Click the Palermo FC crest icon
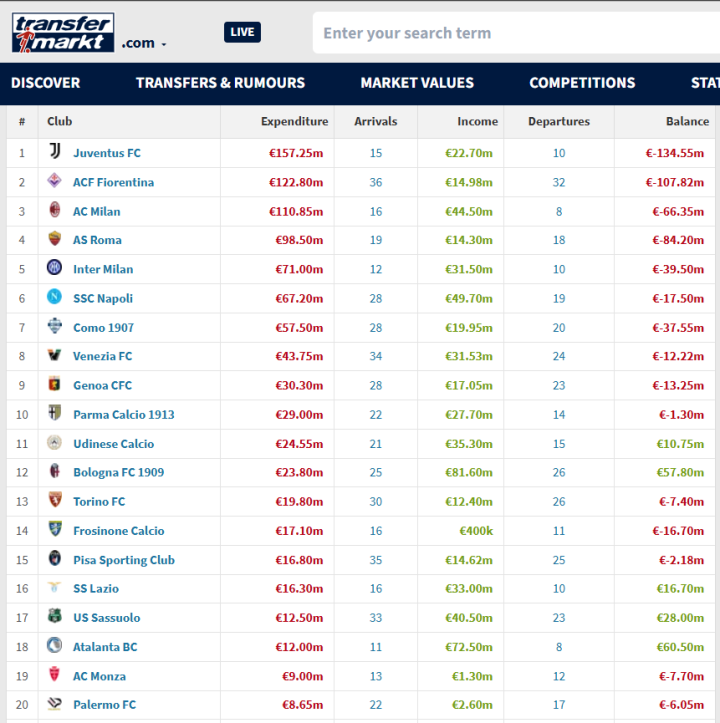720x723 pixels. (54, 703)
